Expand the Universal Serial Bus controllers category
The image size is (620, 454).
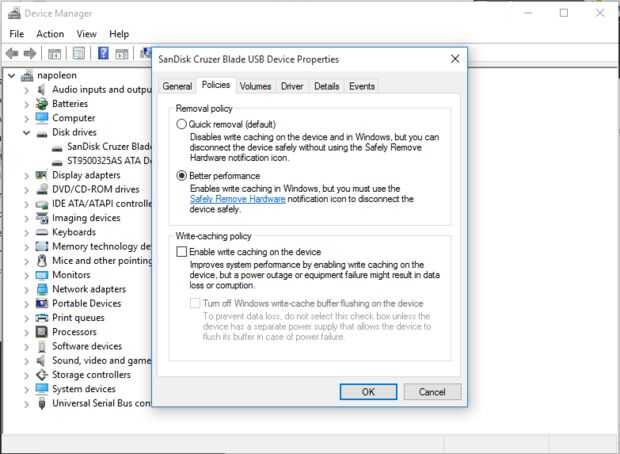point(26,404)
